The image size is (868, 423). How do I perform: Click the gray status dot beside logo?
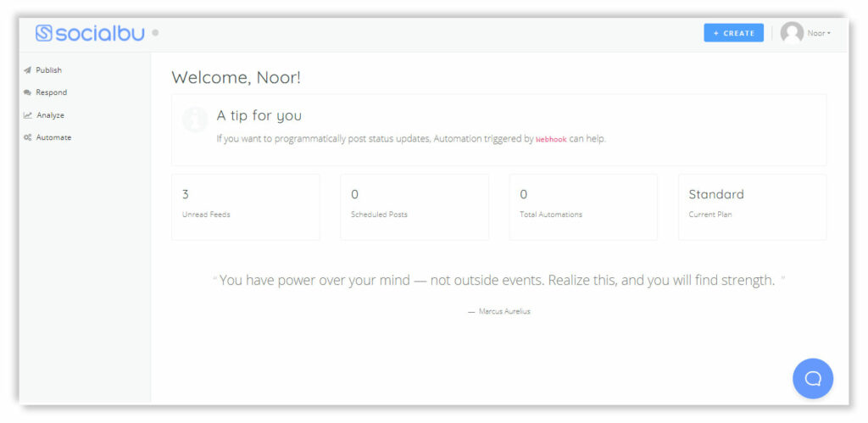(x=155, y=34)
